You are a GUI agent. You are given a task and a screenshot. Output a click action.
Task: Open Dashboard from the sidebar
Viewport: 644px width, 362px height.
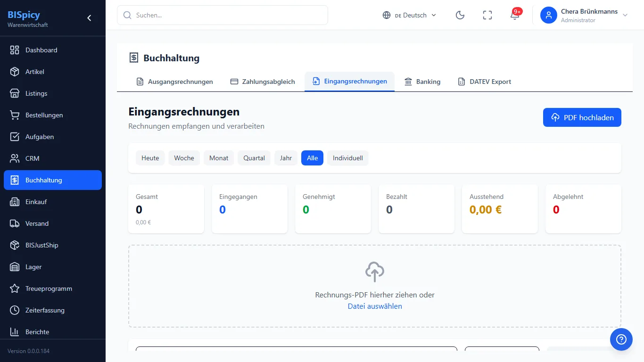pos(53,50)
